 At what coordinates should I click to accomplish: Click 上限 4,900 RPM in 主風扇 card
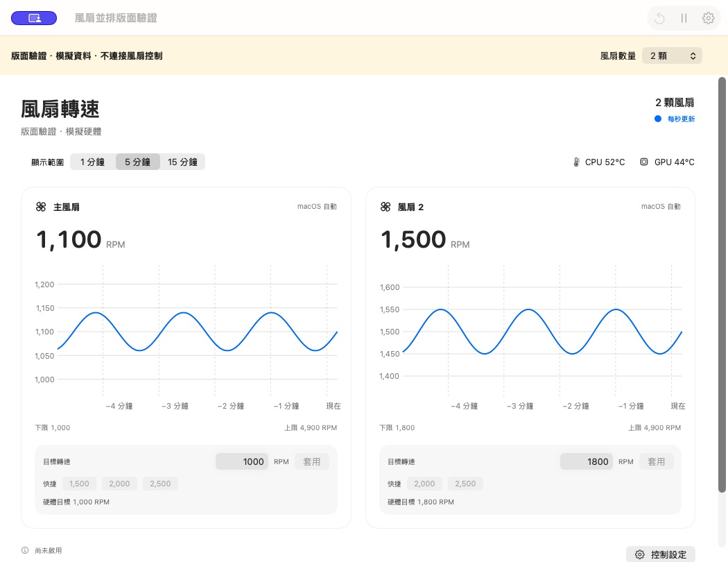coord(311,428)
